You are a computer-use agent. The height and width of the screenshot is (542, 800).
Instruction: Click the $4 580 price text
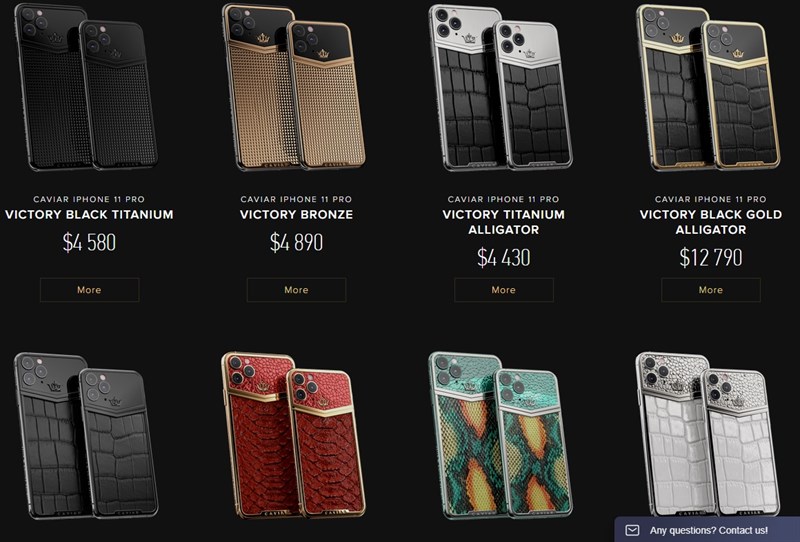tap(89, 242)
